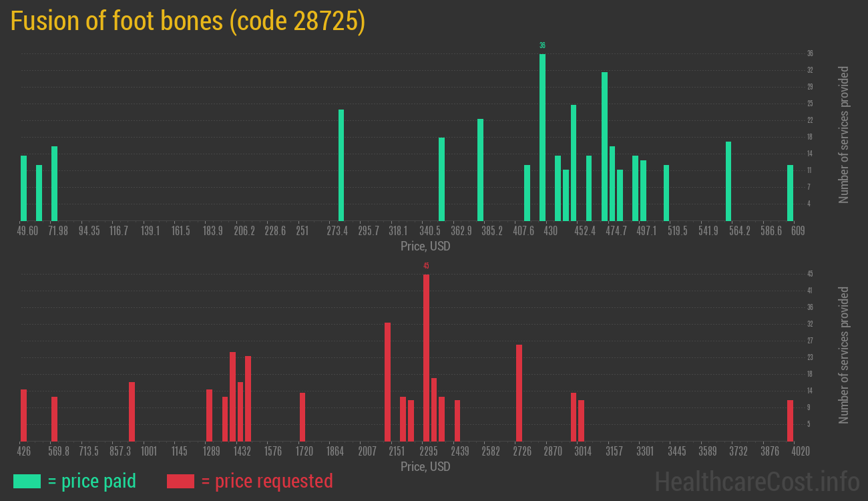Click the tallest red bar labeled 45

(x=426, y=357)
